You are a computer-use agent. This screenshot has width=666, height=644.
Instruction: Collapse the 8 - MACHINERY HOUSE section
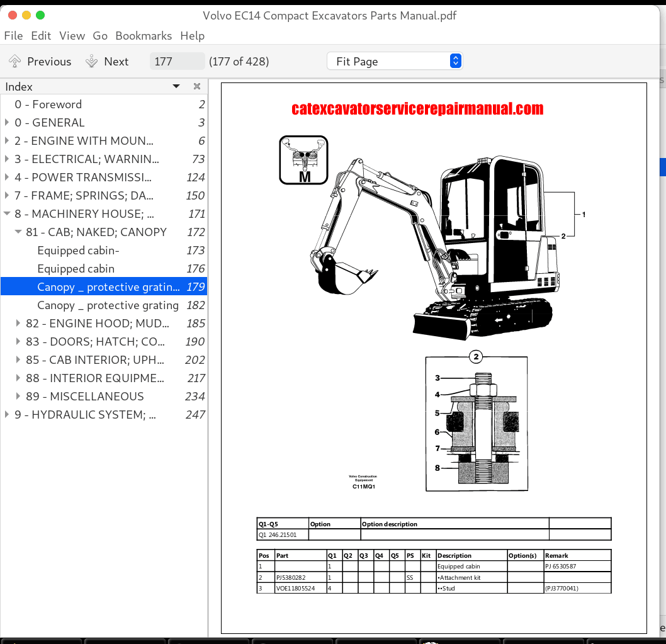coord(6,213)
